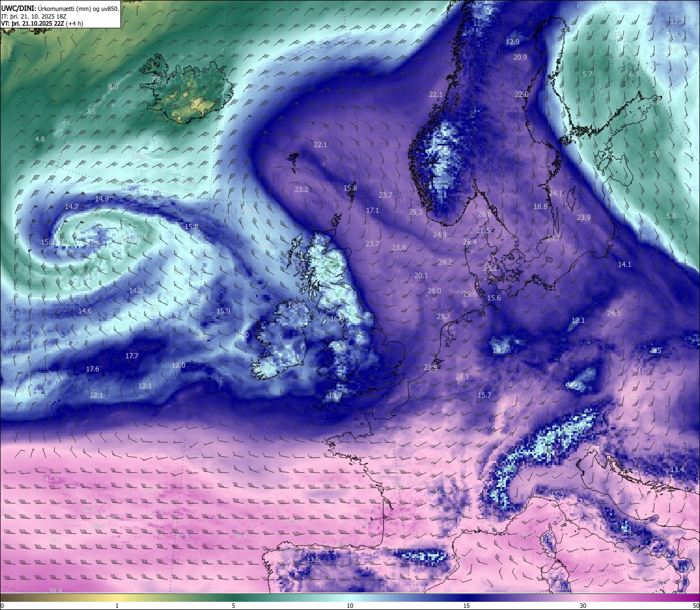Click the 'IT: þri. 21. 10. 2025 18Z' line
This screenshot has height=610, width=700.
point(34,16)
